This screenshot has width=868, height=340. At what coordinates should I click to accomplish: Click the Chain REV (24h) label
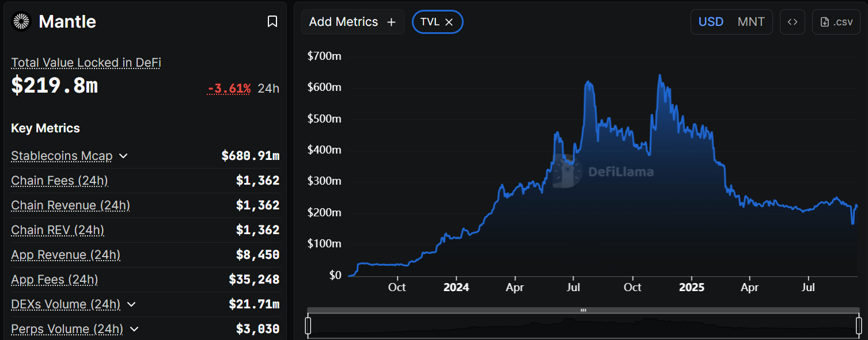pyautogui.click(x=58, y=230)
